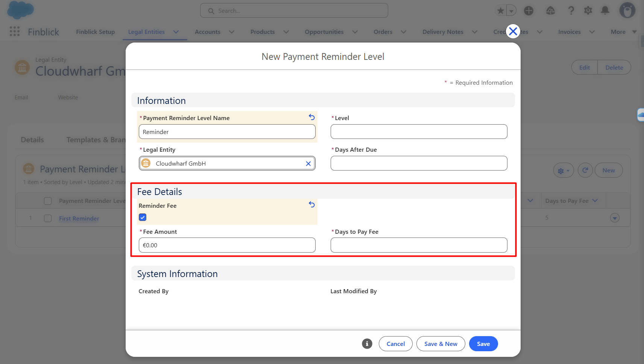Open the First Reminder link
This screenshot has width=644, height=364.
(x=79, y=218)
